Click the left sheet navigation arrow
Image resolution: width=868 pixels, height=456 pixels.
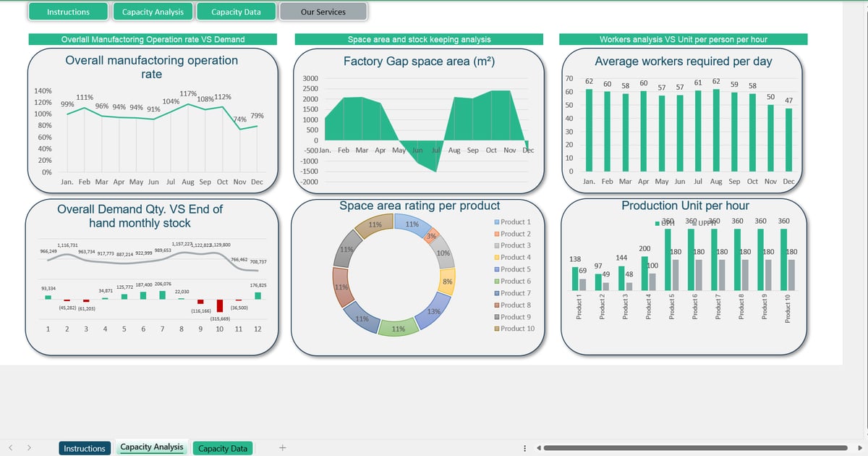(x=10, y=448)
